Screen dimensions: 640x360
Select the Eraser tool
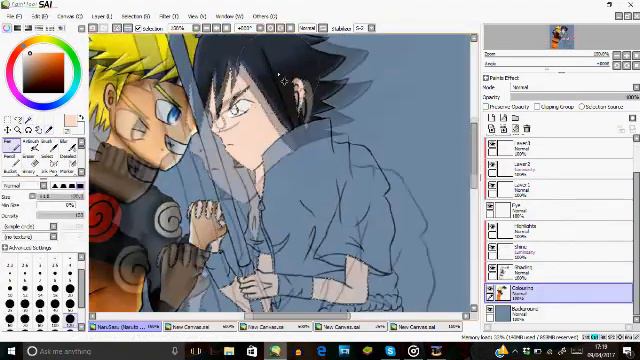(31, 160)
